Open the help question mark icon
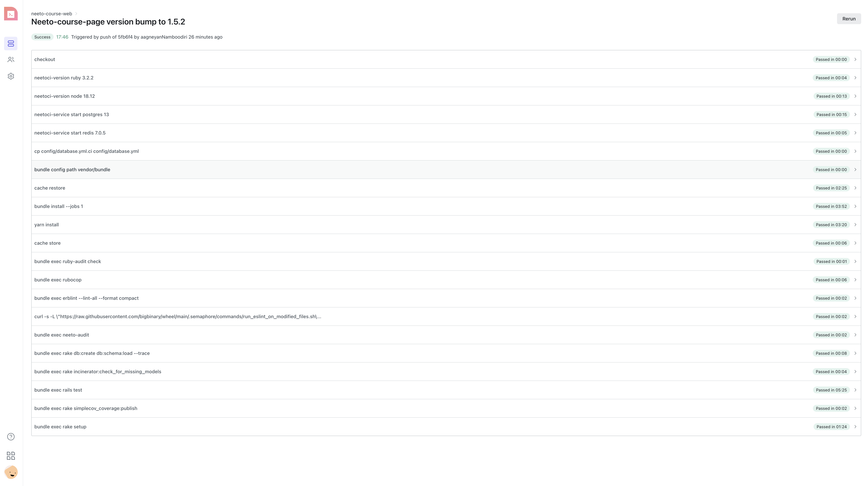Viewport: 868px width, 486px height. click(x=11, y=437)
